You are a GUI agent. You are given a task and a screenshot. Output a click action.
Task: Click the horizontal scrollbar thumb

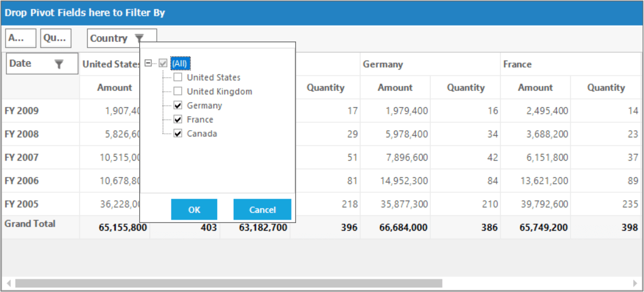click(x=229, y=284)
